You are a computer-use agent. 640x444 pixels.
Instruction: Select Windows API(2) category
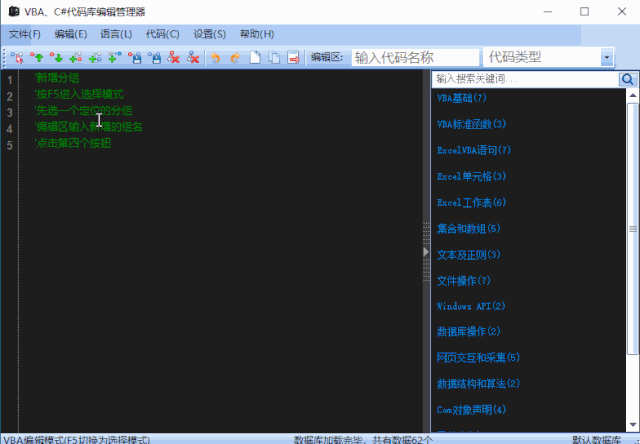[471, 306]
